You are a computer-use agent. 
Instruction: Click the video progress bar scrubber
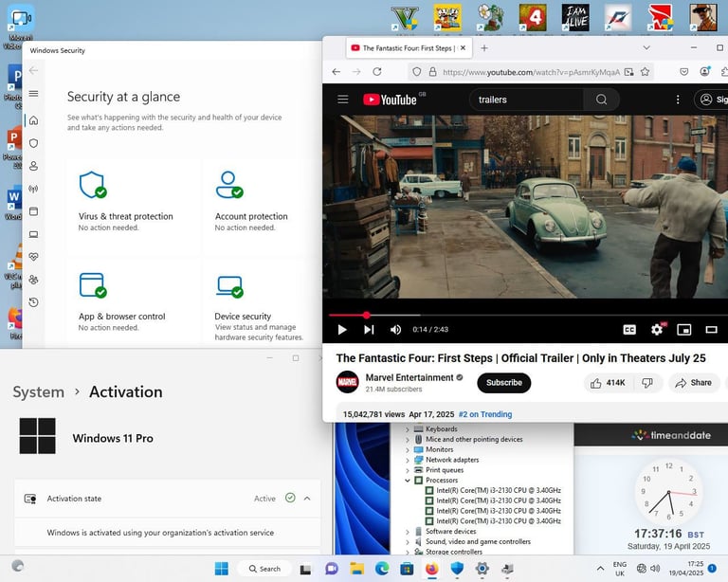point(367,315)
